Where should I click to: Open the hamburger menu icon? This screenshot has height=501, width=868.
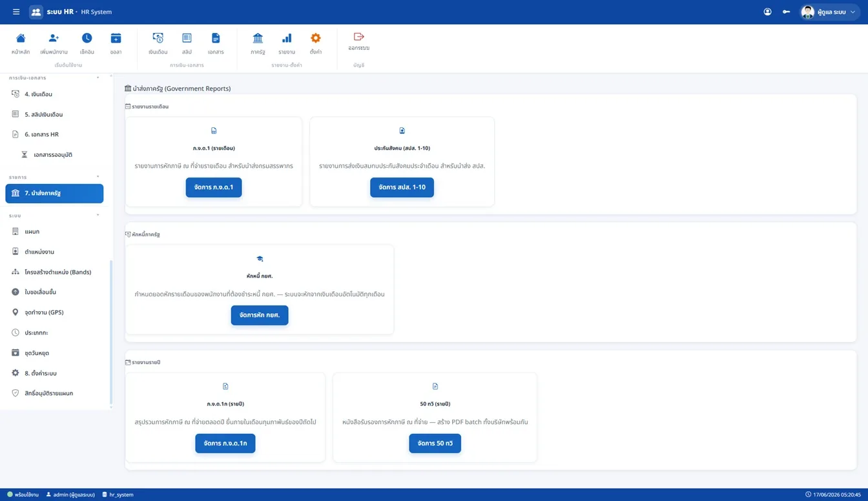[x=16, y=12]
